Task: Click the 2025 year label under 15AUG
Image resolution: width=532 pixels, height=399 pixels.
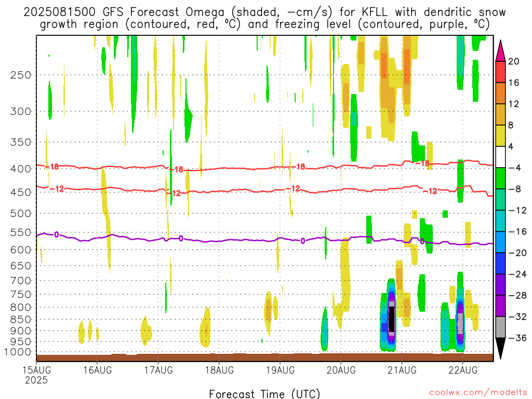Action: coord(36,380)
